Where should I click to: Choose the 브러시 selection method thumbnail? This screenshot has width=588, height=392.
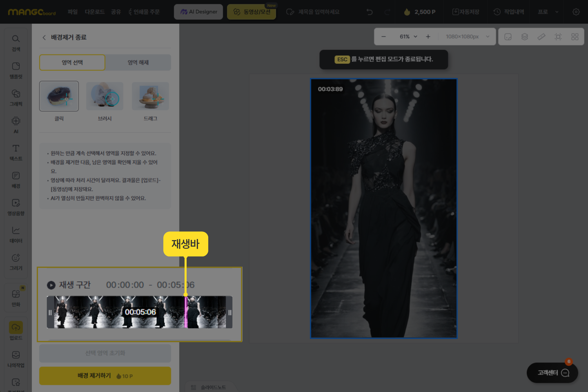coord(105,96)
